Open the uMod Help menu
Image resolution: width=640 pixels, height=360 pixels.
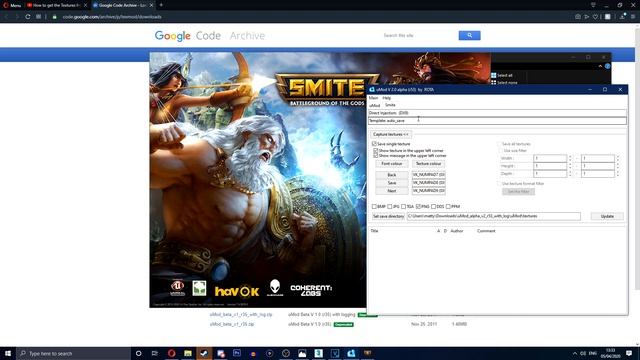tap(387, 98)
